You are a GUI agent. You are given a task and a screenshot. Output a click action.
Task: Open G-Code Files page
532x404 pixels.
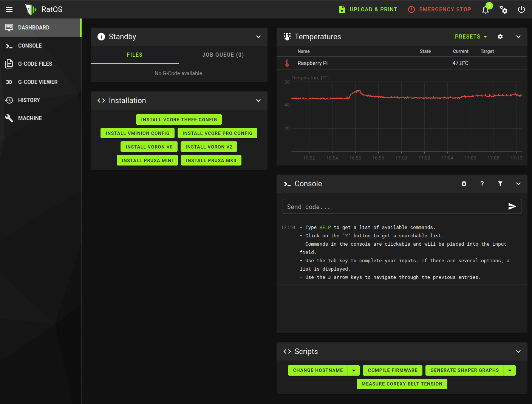click(40, 64)
